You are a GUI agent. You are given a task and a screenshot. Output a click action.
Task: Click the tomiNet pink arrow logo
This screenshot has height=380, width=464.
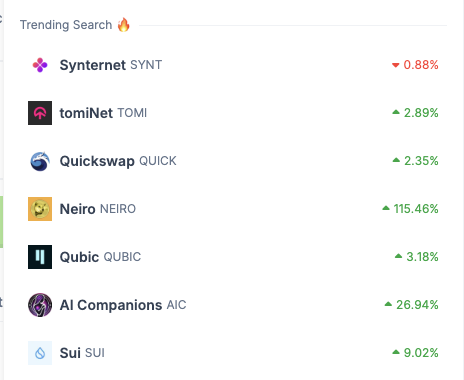(x=40, y=113)
